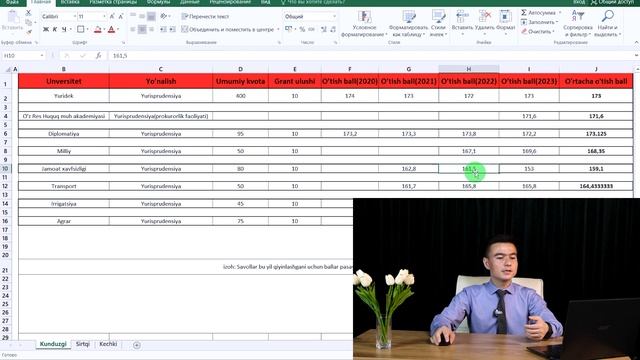Open the Calibri font name dropdown
Screen dimensions: 640x360
click(x=75, y=16)
